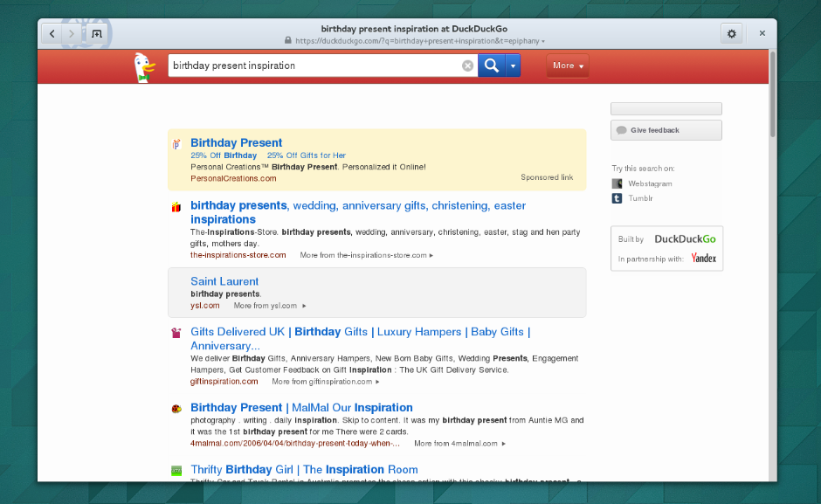The image size is (821, 504).
Task: Click the Give feedback button
Action: pos(666,130)
